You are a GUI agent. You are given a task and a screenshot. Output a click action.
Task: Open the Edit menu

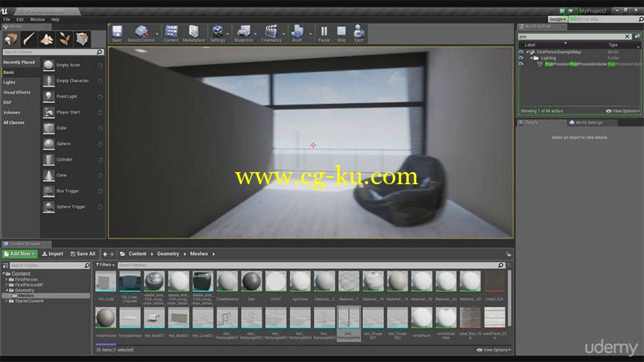19,19
